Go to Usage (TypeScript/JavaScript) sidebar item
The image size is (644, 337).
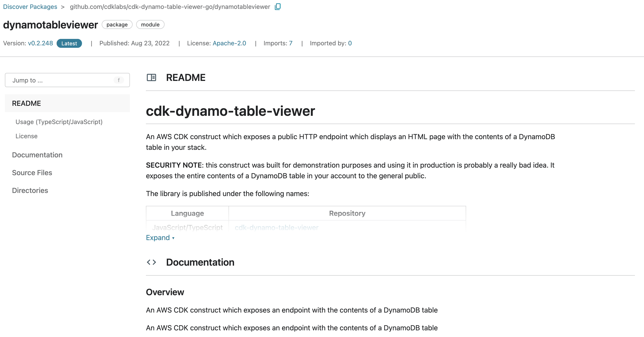pos(59,122)
